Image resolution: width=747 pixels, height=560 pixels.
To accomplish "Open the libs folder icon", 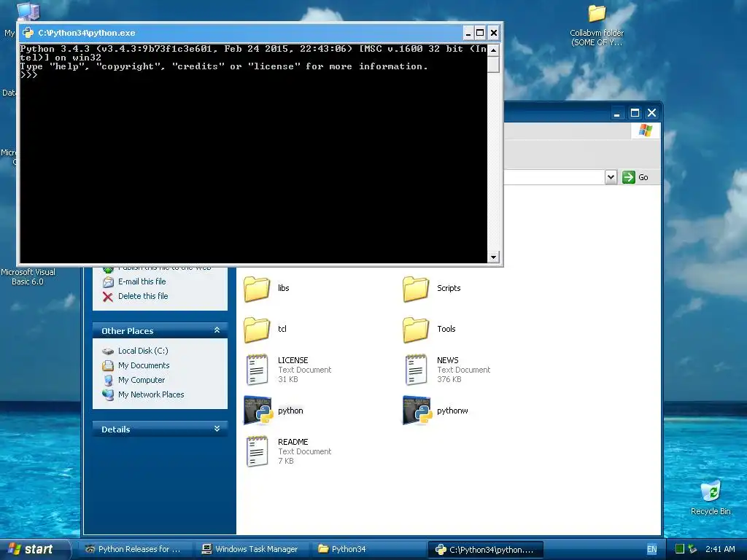I will [257, 289].
